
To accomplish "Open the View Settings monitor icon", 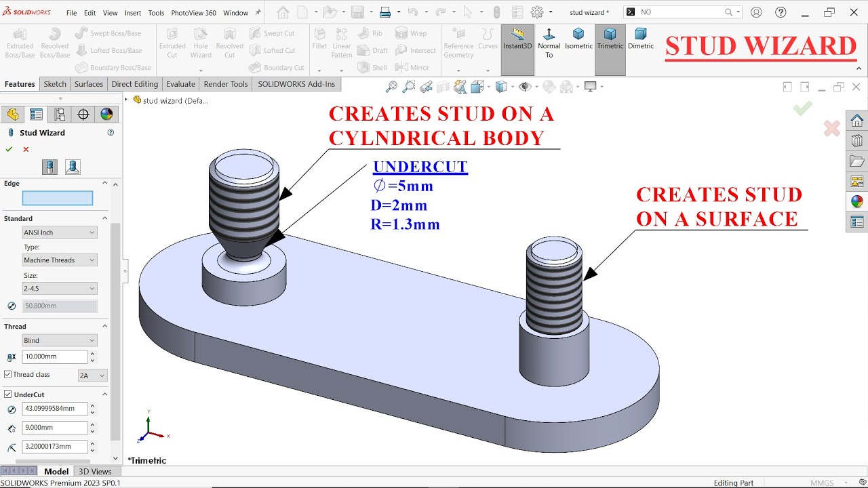I will pyautogui.click(x=590, y=87).
